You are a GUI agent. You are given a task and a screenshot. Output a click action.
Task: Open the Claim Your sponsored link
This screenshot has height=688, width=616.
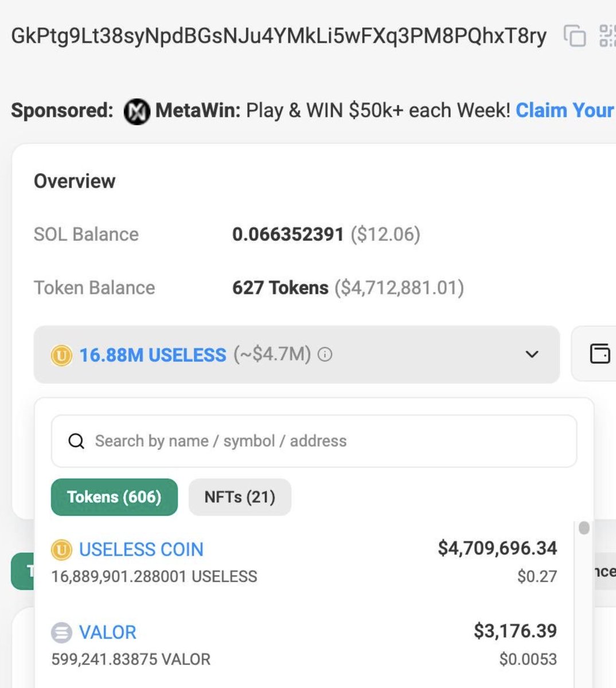pos(566,110)
